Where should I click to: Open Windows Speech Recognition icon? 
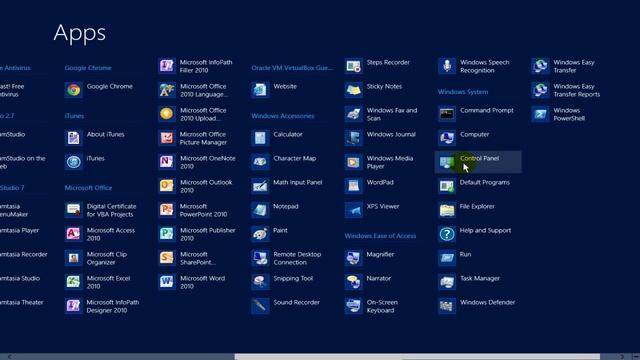click(x=447, y=66)
